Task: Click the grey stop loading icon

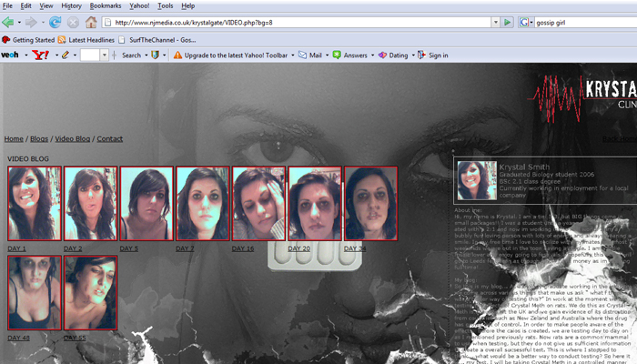Action: pos(73,23)
